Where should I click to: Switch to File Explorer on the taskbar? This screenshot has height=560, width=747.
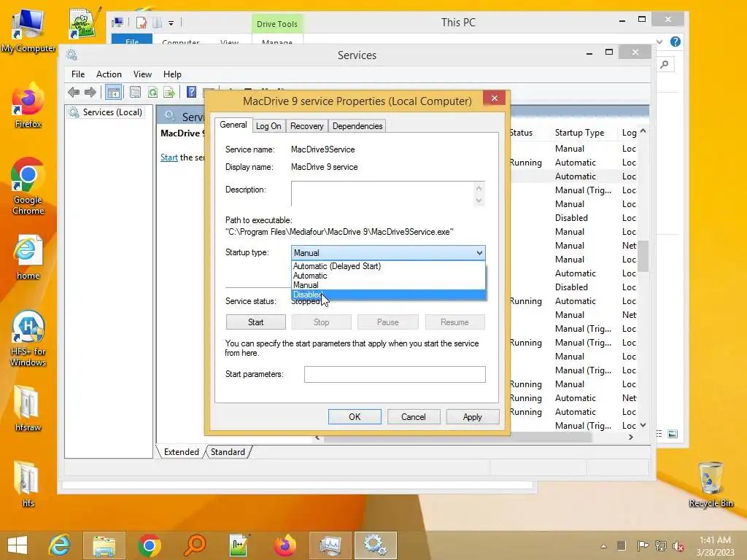click(x=104, y=545)
